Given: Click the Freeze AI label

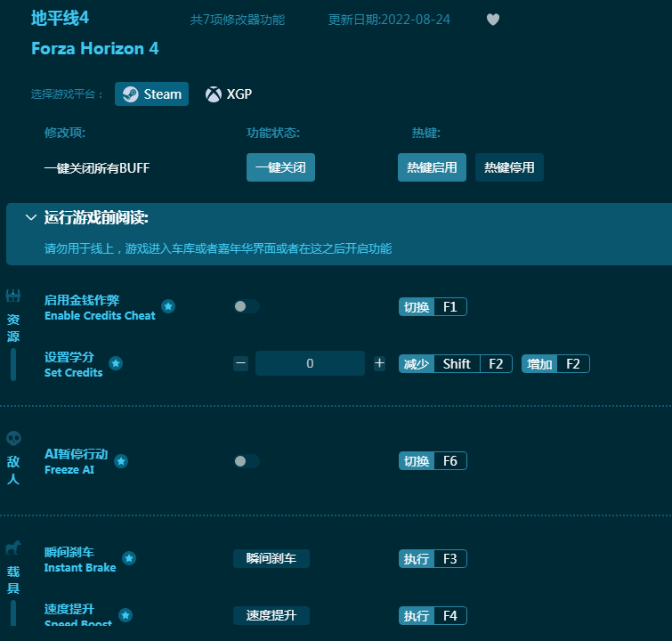Looking at the screenshot, I should 69,470.
